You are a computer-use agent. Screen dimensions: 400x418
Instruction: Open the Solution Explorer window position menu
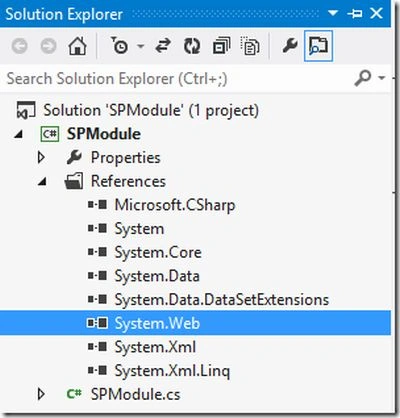(x=333, y=13)
